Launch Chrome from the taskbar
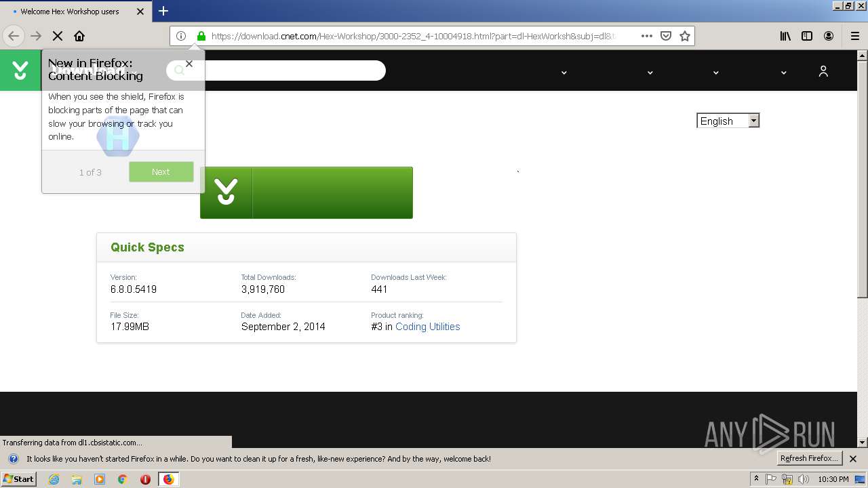The image size is (868, 488). pyautogui.click(x=123, y=479)
